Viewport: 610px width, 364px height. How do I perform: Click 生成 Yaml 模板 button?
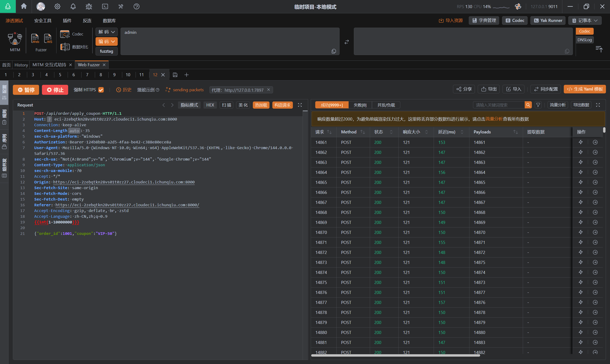pyautogui.click(x=585, y=89)
